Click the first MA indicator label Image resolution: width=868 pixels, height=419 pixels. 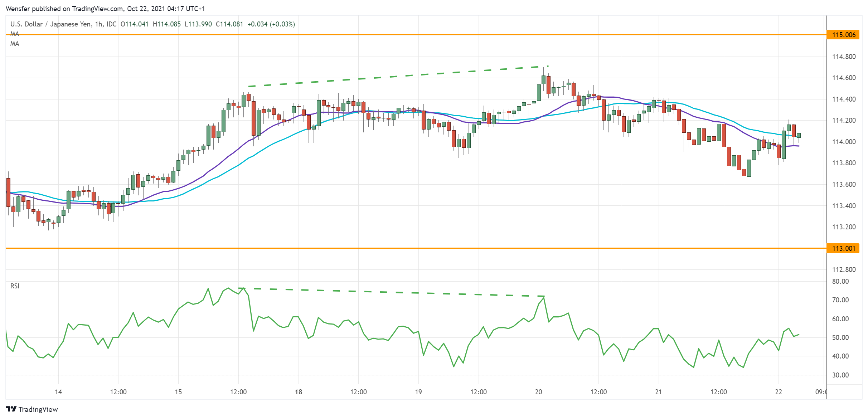(x=15, y=34)
